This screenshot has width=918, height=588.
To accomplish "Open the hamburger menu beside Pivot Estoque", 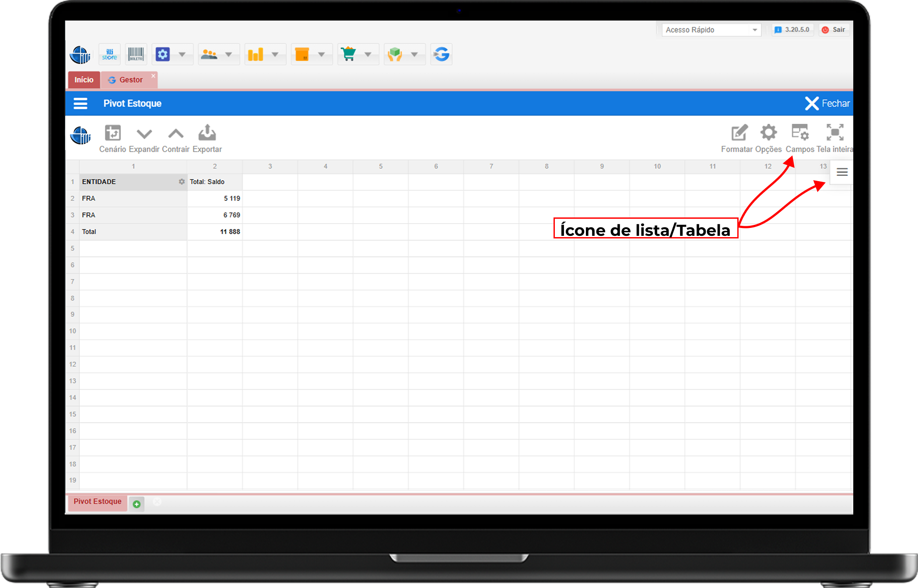I will [80, 104].
